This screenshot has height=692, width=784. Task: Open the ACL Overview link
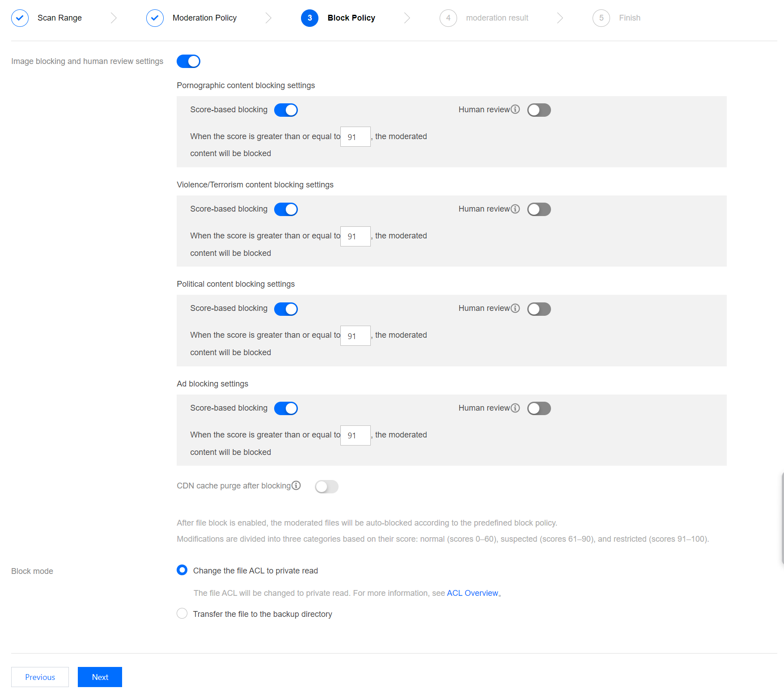pyautogui.click(x=472, y=593)
